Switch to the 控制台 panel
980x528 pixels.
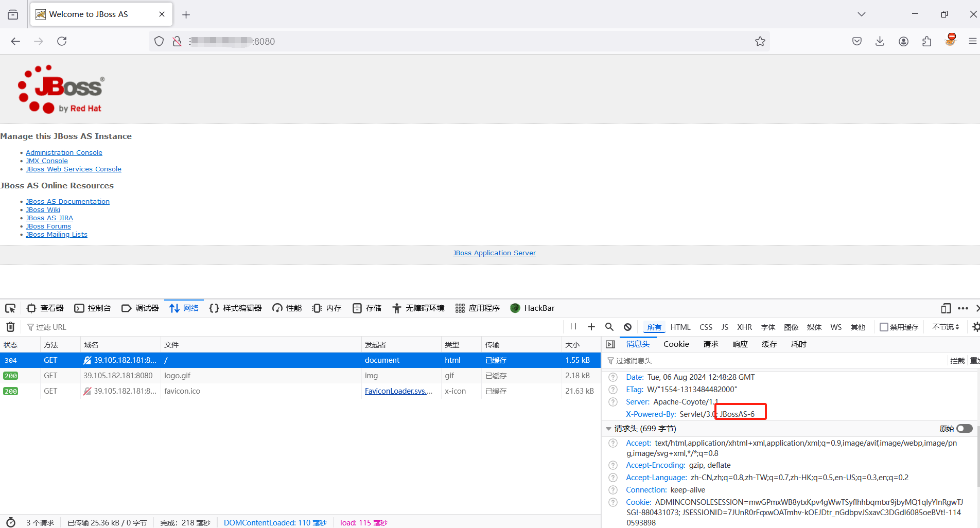point(93,308)
